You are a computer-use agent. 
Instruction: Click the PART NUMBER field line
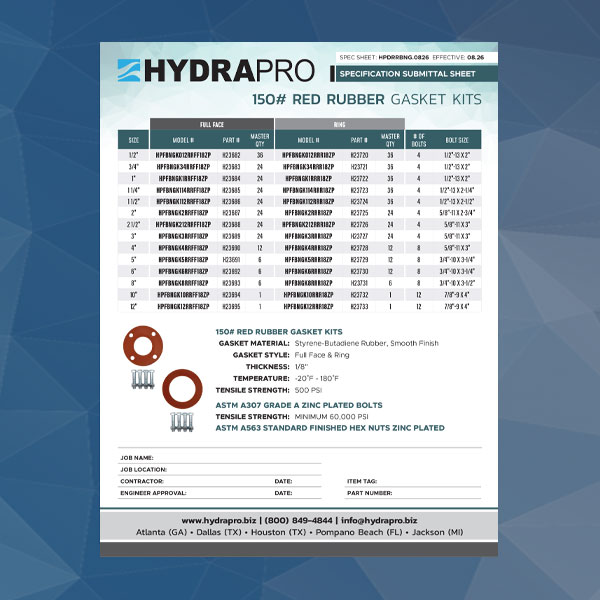pyautogui.click(x=413, y=493)
